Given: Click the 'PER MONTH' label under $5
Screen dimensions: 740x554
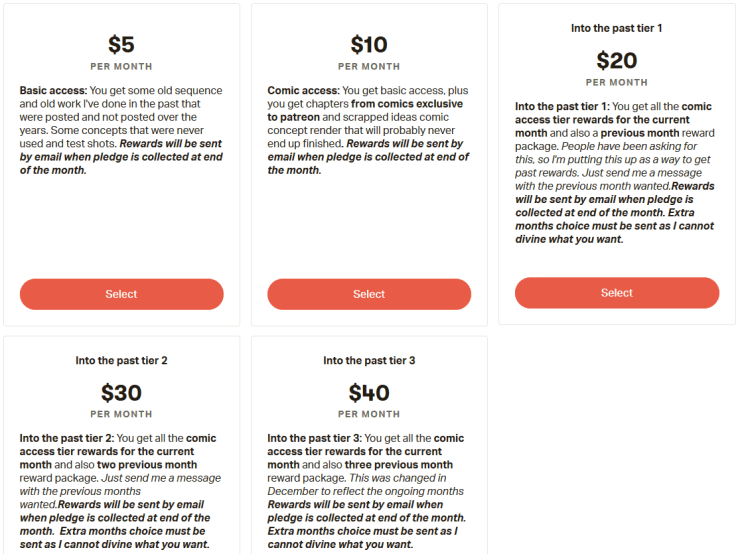Looking at the screenshot, I should [121, 67].
